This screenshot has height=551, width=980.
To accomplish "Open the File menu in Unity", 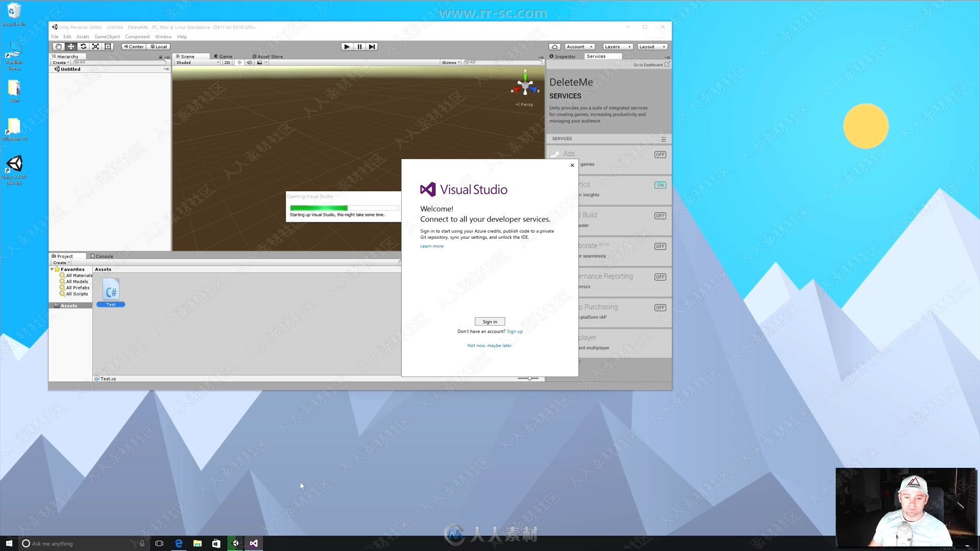I will (55, 37).
